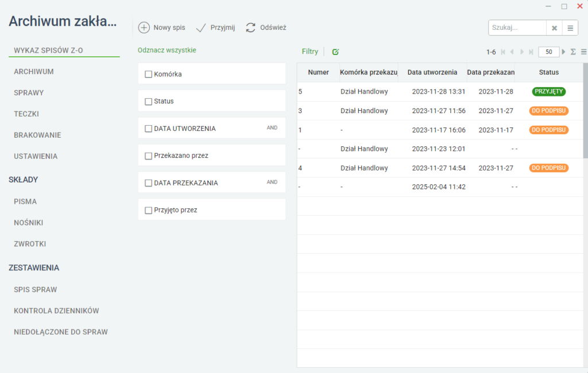Click the page size field showing 50
The height and width of the screenshot is (373, 588).
tap(548, 52)
